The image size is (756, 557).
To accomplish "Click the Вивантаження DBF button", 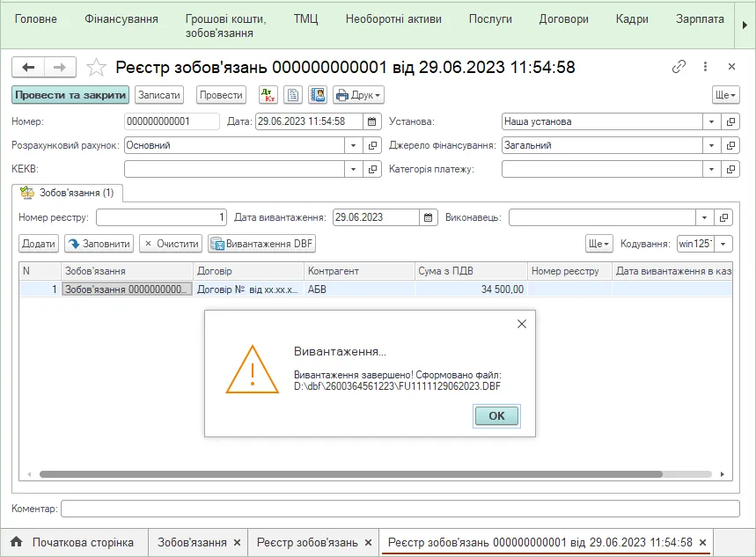I will coord(262,244).
